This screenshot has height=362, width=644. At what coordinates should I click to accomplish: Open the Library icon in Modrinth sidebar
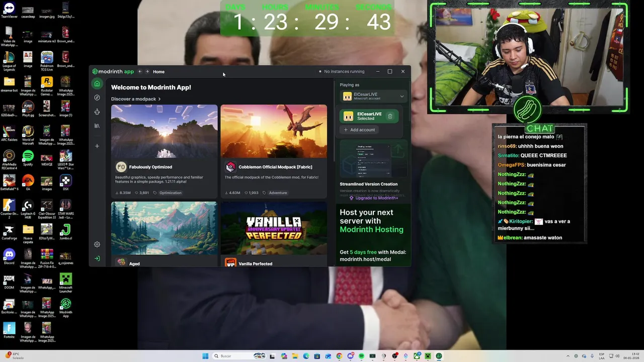click(97, 126)
